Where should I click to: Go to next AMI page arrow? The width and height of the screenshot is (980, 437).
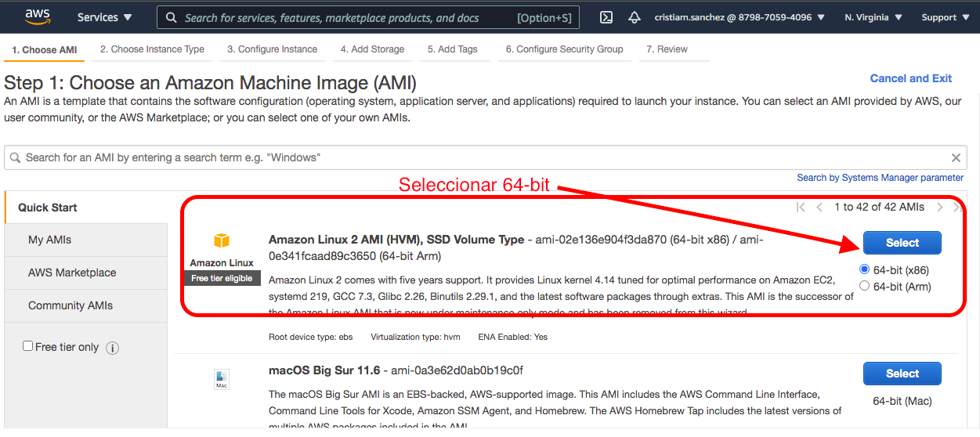pyautogui.click(x=940, y=208)
